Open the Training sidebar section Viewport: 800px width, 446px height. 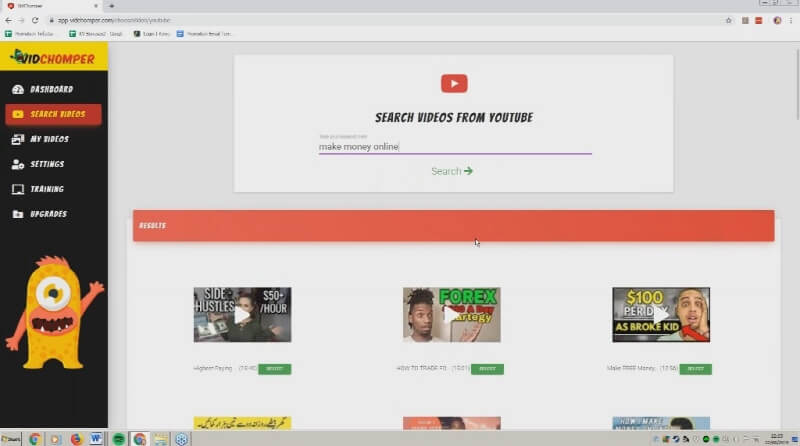click(53, 189)
